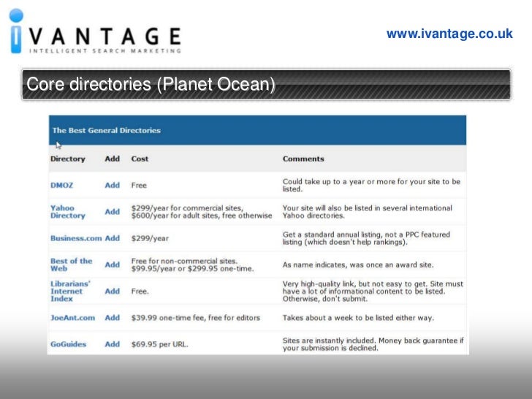Click '$39.99 one-time fee, free for editors'
Screen dimensions: 532x399
click(196, 318)
